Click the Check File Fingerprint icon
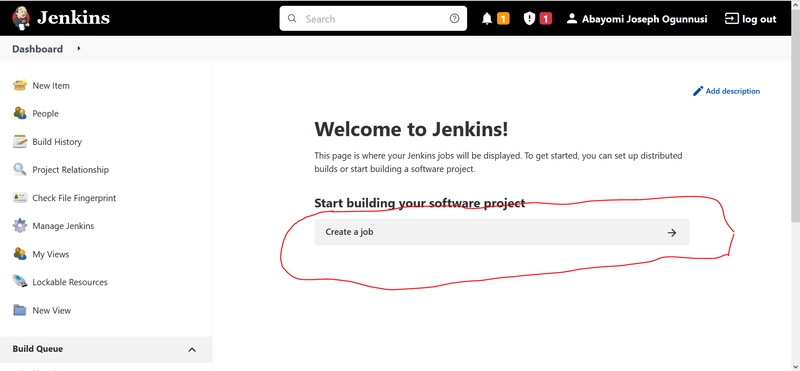The image size is (800, 371). [x=19, y=197]
